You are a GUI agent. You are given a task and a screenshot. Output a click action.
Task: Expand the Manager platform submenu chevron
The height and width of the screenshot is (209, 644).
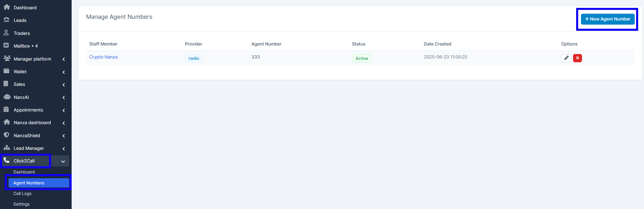coord(64,59)
